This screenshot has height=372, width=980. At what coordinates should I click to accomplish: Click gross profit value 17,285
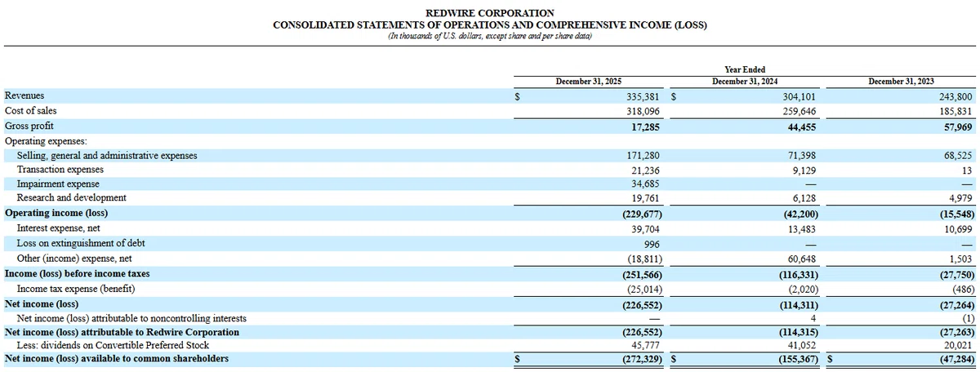click(x=644, y=126)
